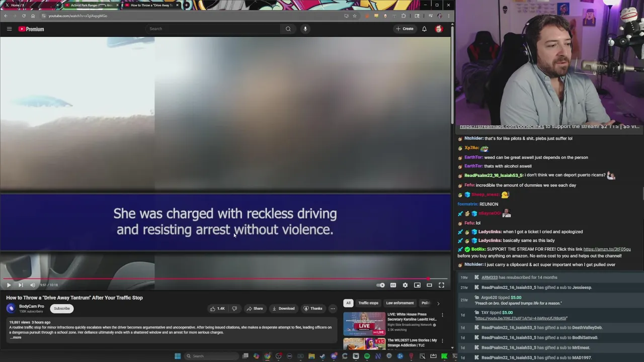Viewport: 644px width, 362px height.
Task: Open Spotify from the taskbar
Action: 367,356
